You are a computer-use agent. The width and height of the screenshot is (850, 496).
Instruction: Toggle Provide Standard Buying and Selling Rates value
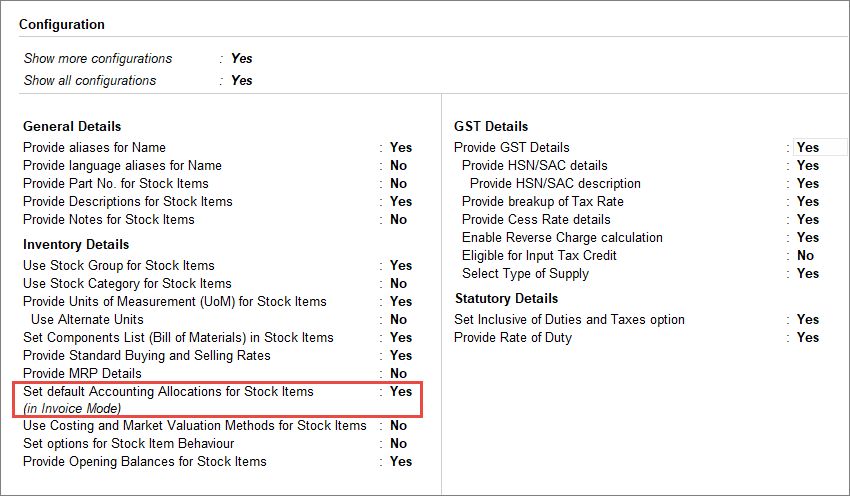tap(401, 356)
